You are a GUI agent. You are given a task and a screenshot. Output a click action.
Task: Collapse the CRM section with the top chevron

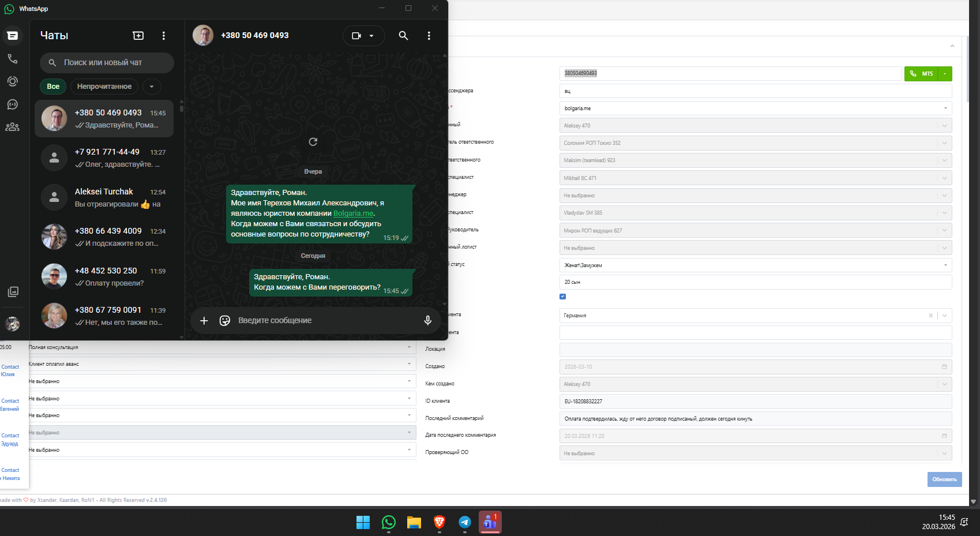tap(952, 46)
